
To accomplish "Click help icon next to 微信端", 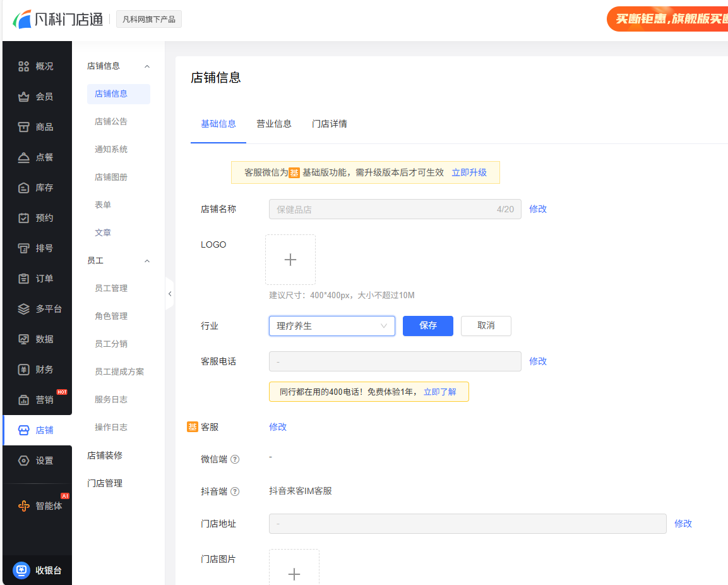I will 235,459.
